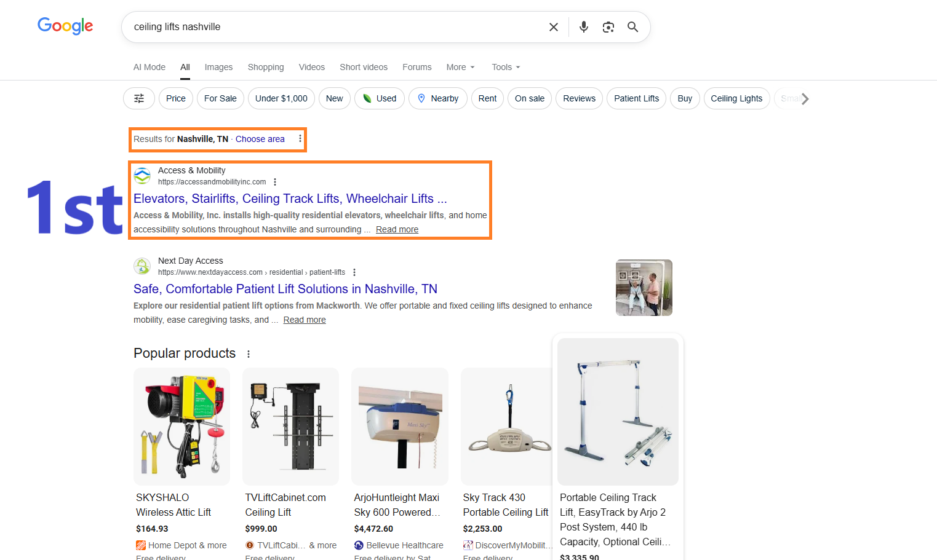937x560 pixels.
Task: Click the Popular products heading
Action: point(185,353)
